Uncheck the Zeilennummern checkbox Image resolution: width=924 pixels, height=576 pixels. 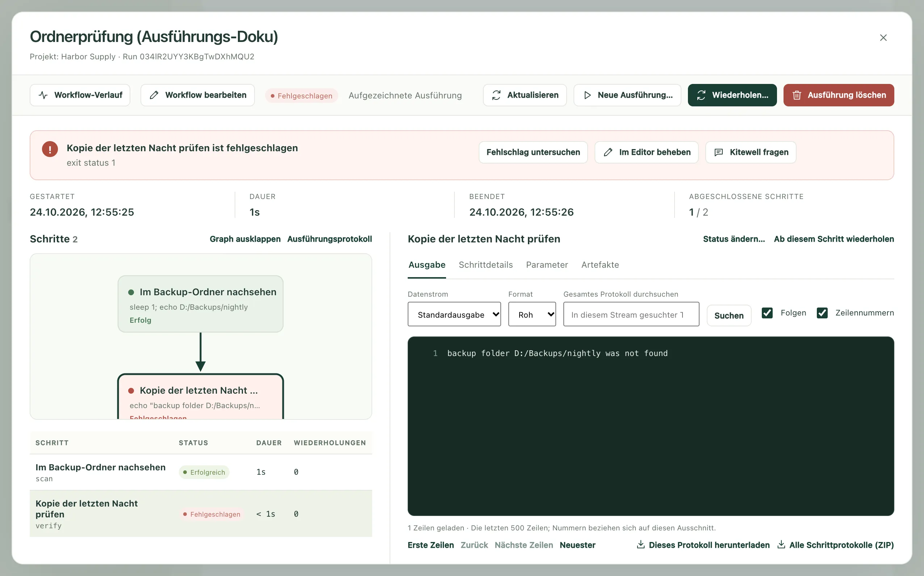tap(822, 313)
